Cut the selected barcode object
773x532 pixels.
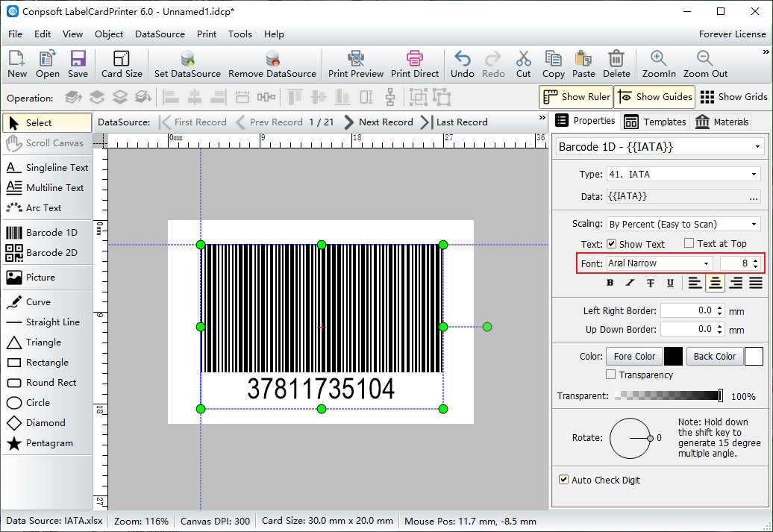pos(524,64)
